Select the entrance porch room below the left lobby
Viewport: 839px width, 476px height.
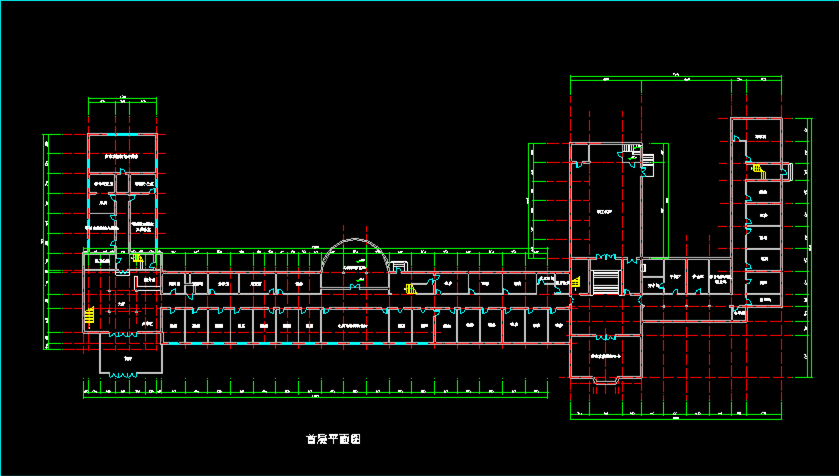tap(131, 354)
